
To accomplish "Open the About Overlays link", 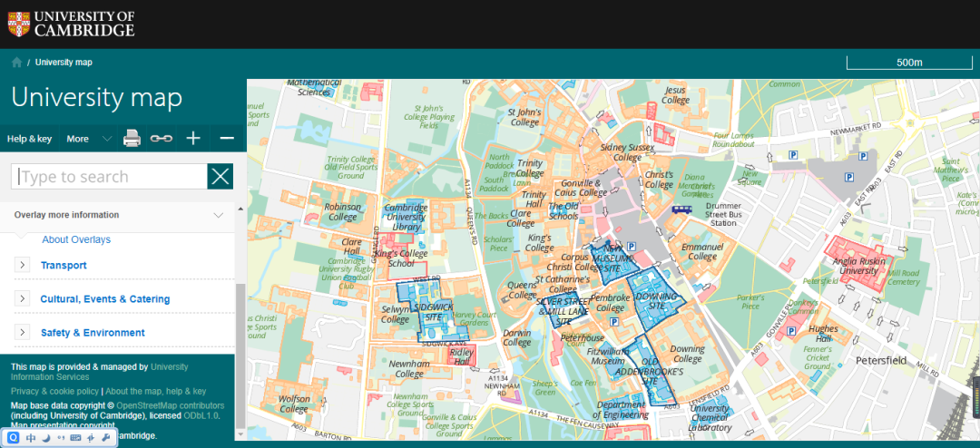I will 76,239.
